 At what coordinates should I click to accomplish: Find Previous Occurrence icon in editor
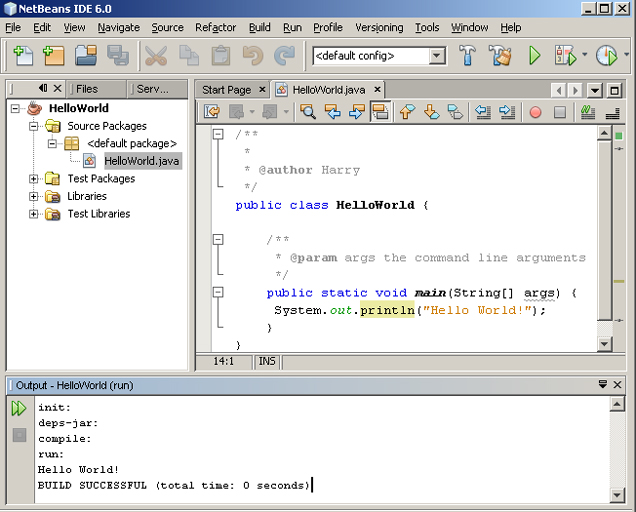point(333,112)
